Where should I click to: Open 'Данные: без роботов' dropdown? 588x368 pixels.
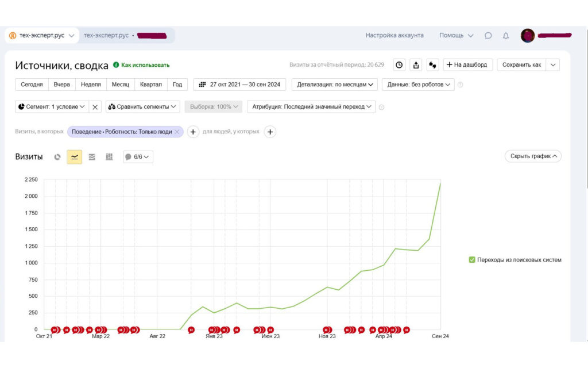(x=418, y=85)
